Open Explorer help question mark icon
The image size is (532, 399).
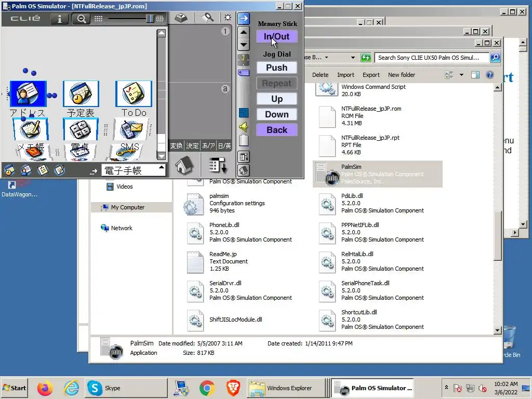[x=489, y=75]
